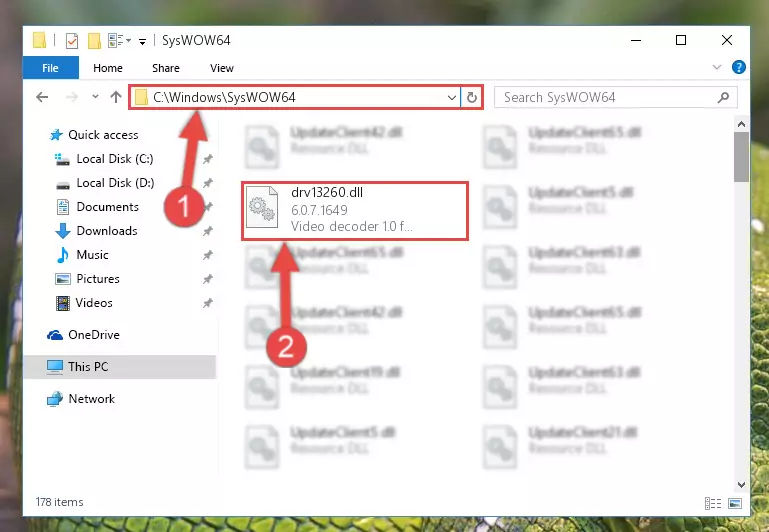Click the Back navigation arrow
This screenshot has height=532, width=769.
click(x=42, y=97)
